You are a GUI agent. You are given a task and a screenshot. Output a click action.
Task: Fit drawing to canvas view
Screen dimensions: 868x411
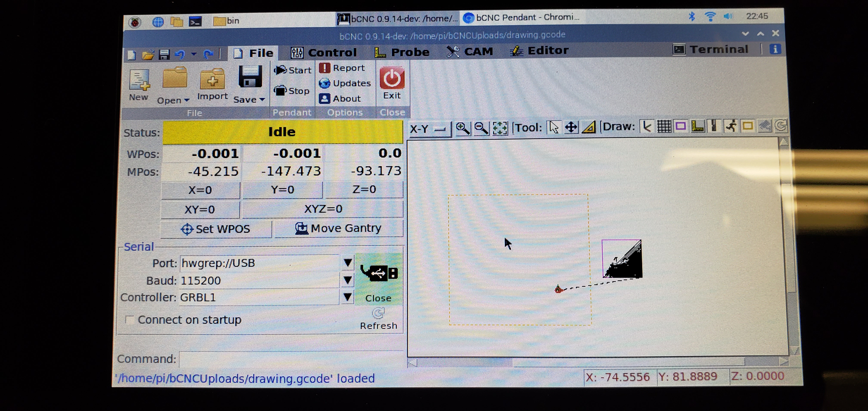[x=500, y=128]
